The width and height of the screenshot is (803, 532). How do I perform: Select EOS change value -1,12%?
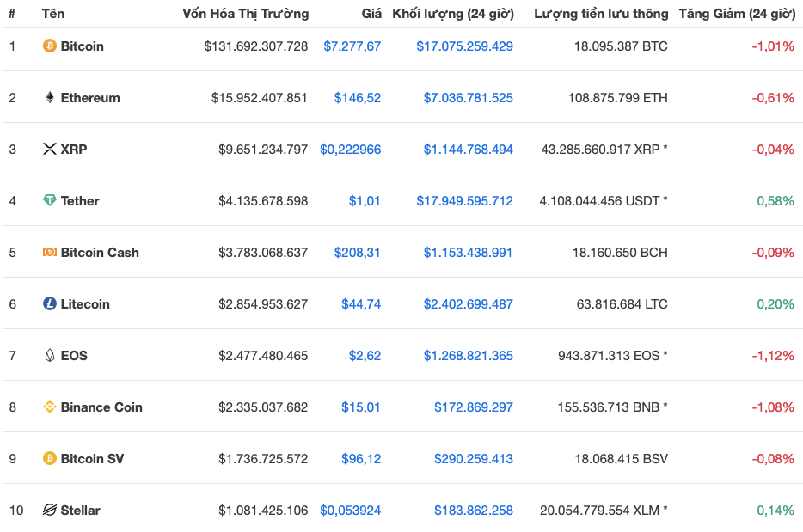pos(773,355)
